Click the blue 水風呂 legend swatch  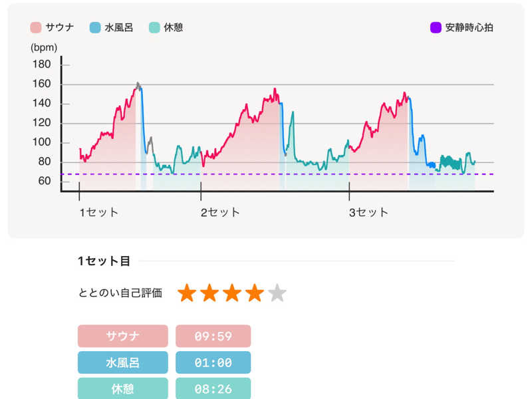point(95,27)
